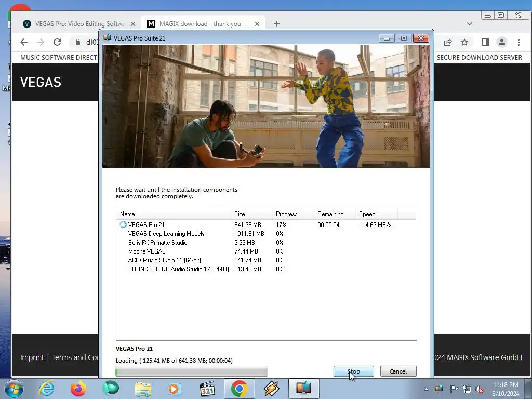Share this page from Chrome toolbar
532x399 pixels.
tap(448, 42)
